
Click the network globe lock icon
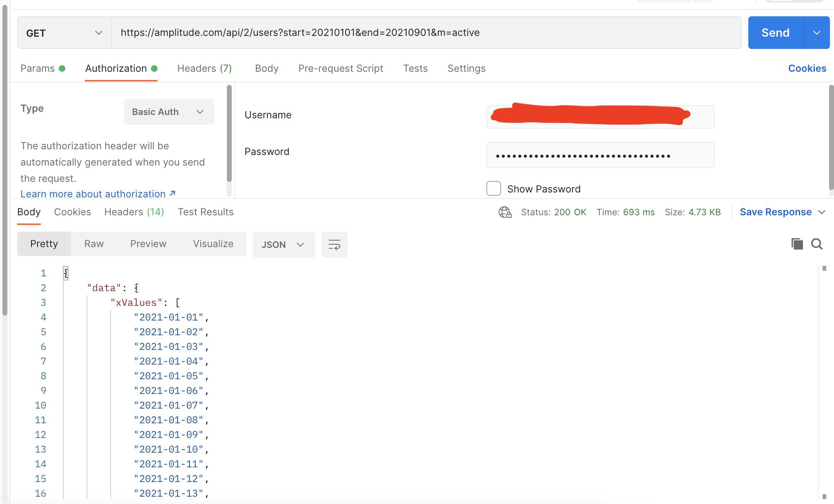(505, 212)
